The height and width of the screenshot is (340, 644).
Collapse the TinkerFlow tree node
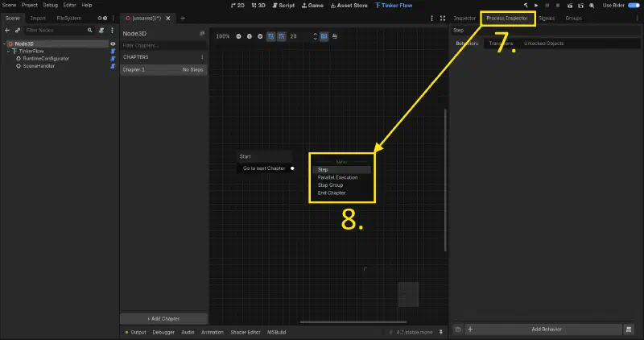[8, 51]
